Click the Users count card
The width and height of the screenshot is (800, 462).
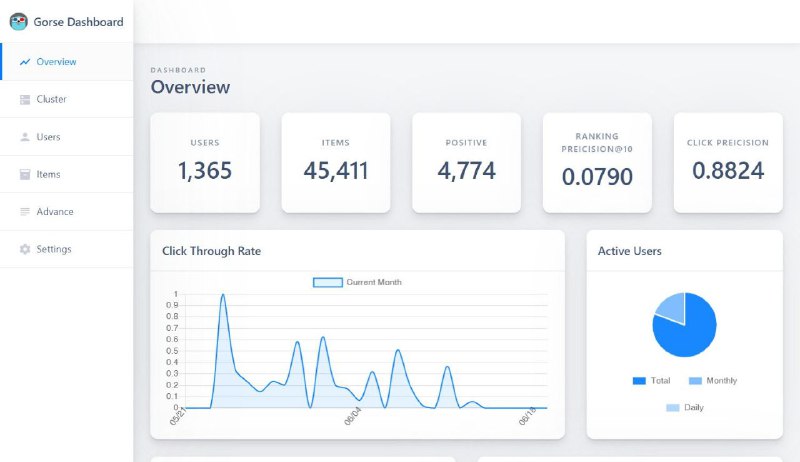tap(205, 163)
